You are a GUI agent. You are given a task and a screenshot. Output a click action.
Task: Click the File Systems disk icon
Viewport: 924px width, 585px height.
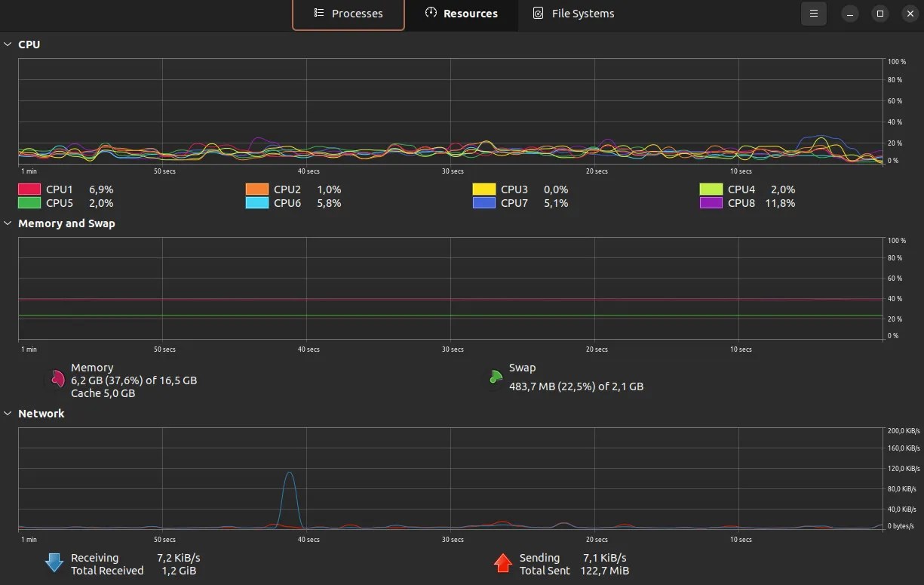click(x=538, y=13)
